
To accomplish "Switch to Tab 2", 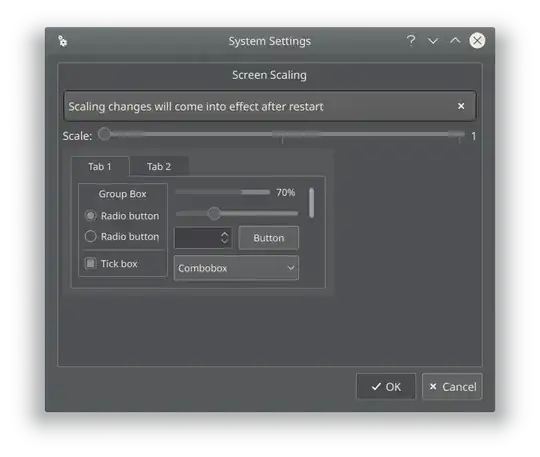I will pyautogui.click(x=159, y=167).
